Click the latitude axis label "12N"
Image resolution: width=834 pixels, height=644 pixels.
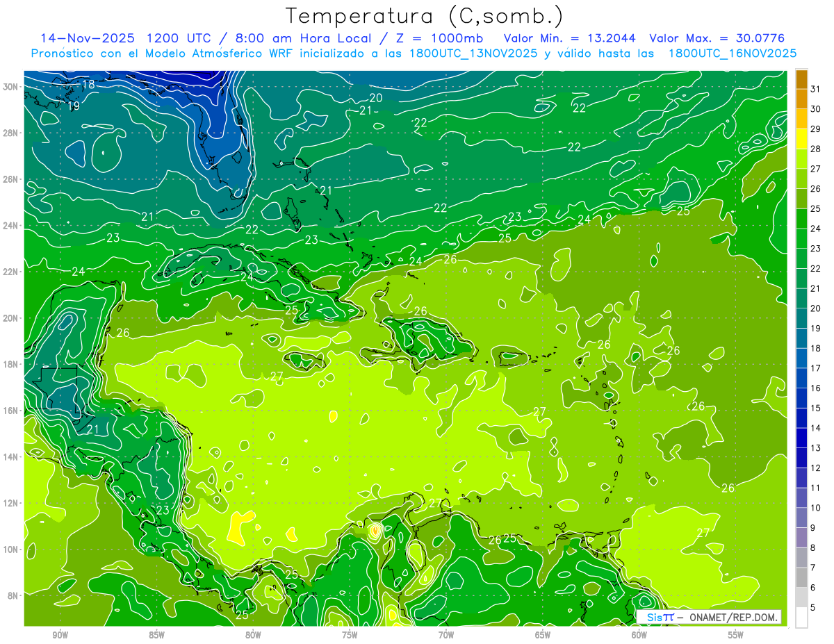click(x=11, y=503)
